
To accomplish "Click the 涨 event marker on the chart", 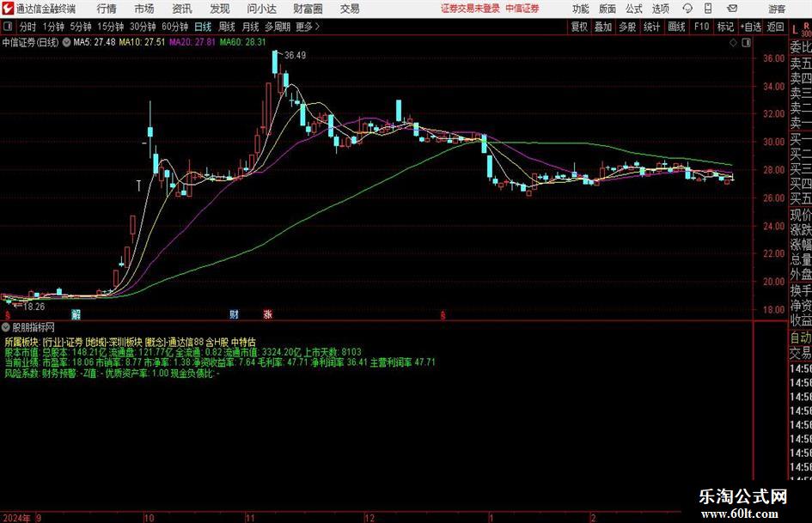I will tap(268, 314).
